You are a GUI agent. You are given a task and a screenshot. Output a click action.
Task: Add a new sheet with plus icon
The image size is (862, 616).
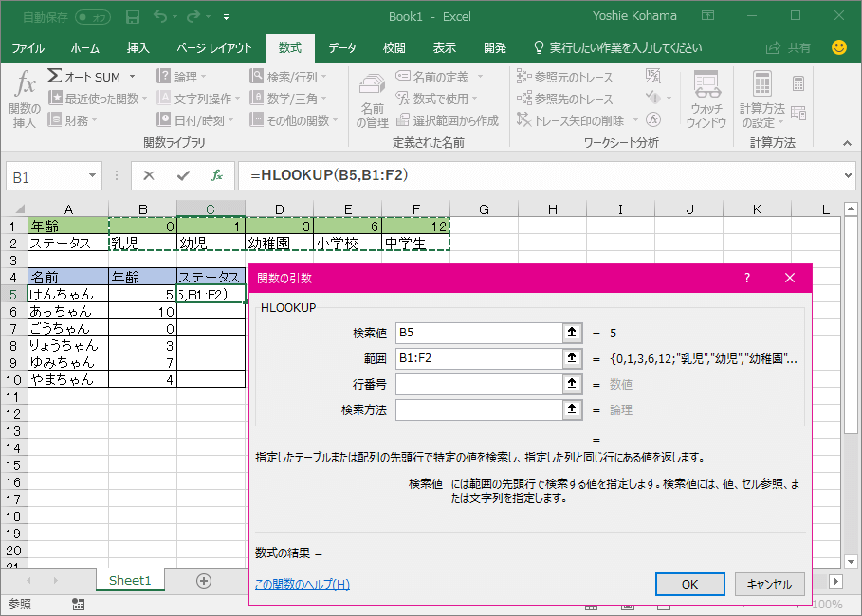203,581
